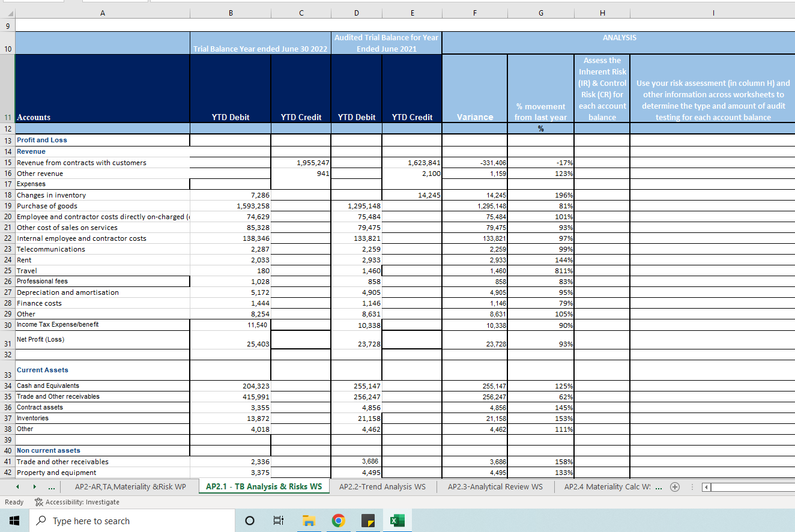Select the 415,991 receivables cell
Screen dimensions: 795x532
tap(230, 396)
